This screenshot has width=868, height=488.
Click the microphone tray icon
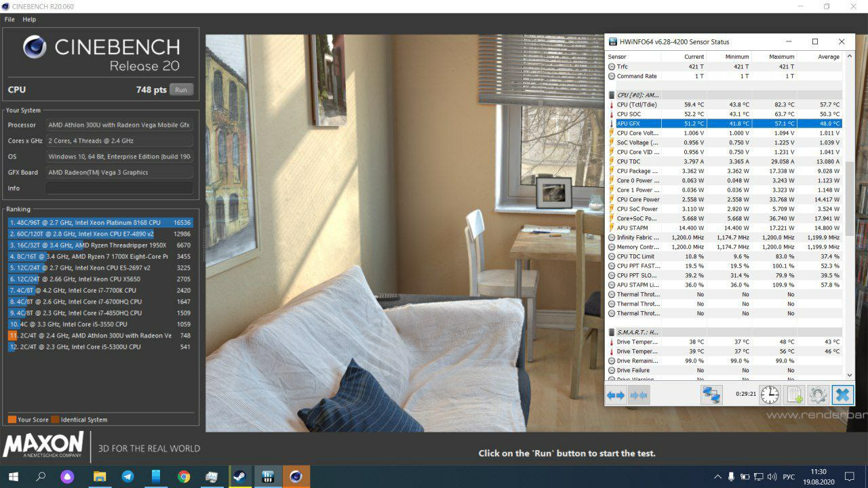(x=731, y=476)
